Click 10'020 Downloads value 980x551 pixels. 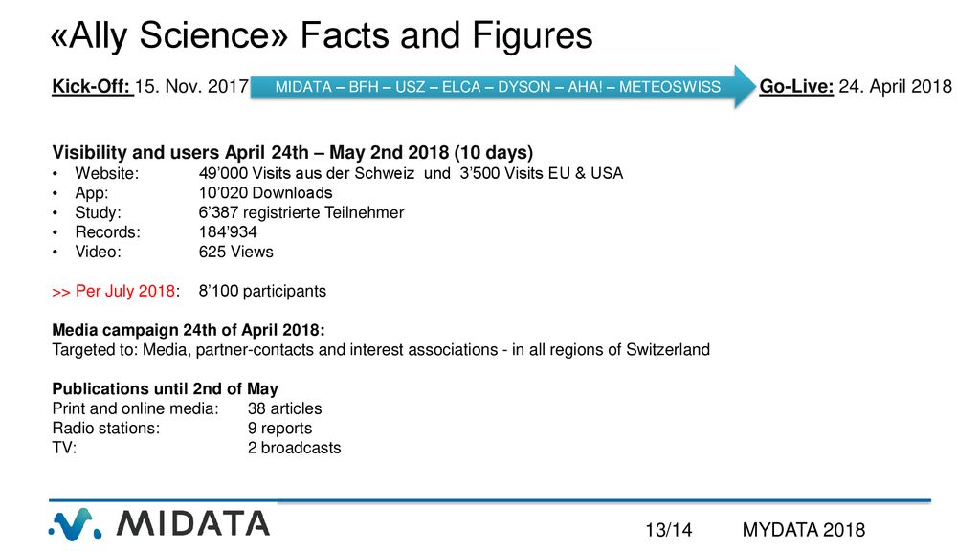point(266,193)
